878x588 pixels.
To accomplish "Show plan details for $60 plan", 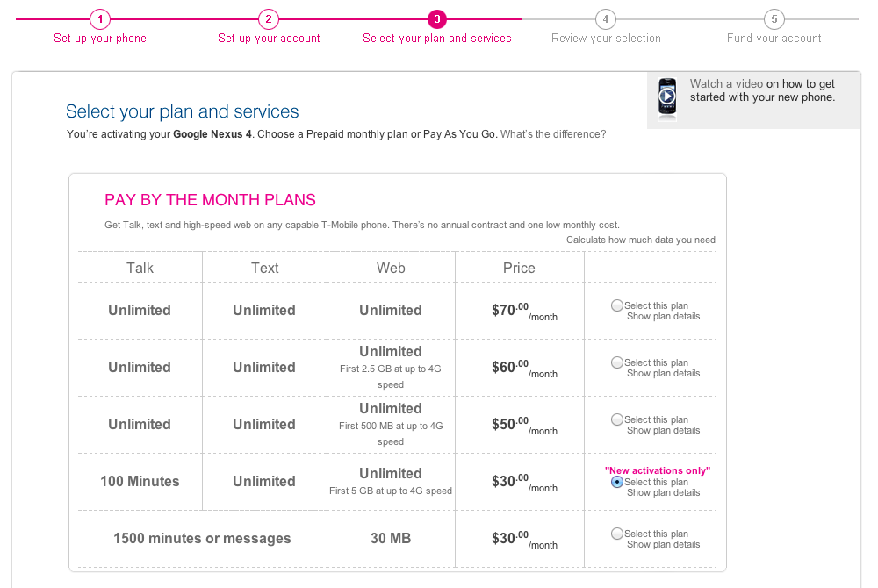I will [x=664, y=374].
